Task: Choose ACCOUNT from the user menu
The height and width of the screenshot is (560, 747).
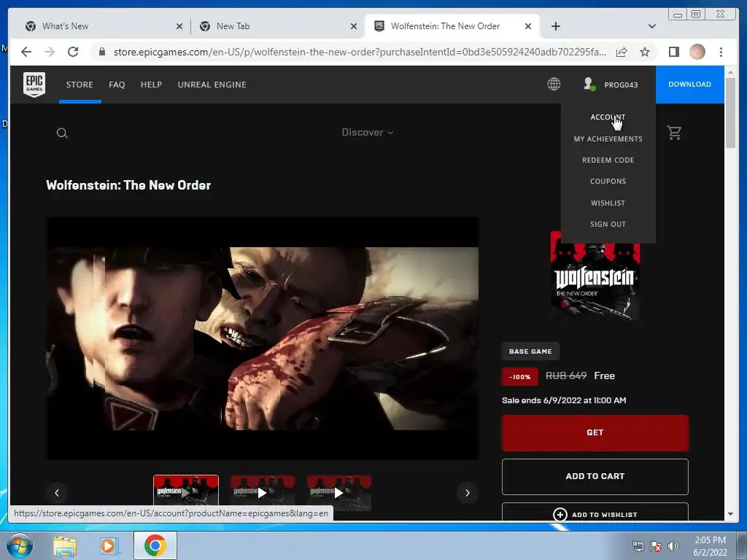Action: (x=608, y=117)
